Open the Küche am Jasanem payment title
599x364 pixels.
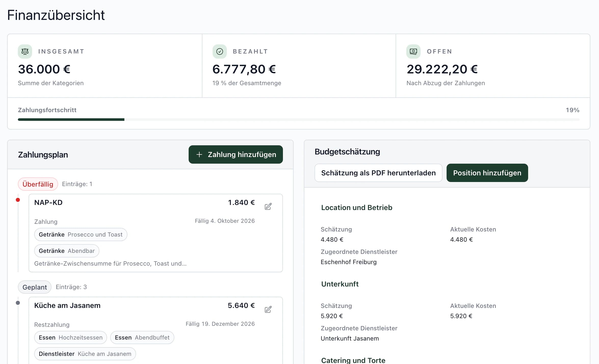[67, 305]
